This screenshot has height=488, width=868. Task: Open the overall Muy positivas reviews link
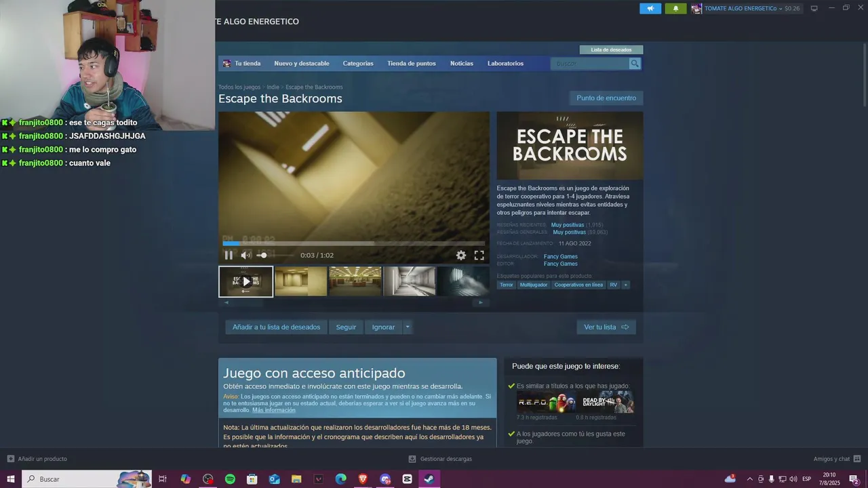tap(570, 232)
